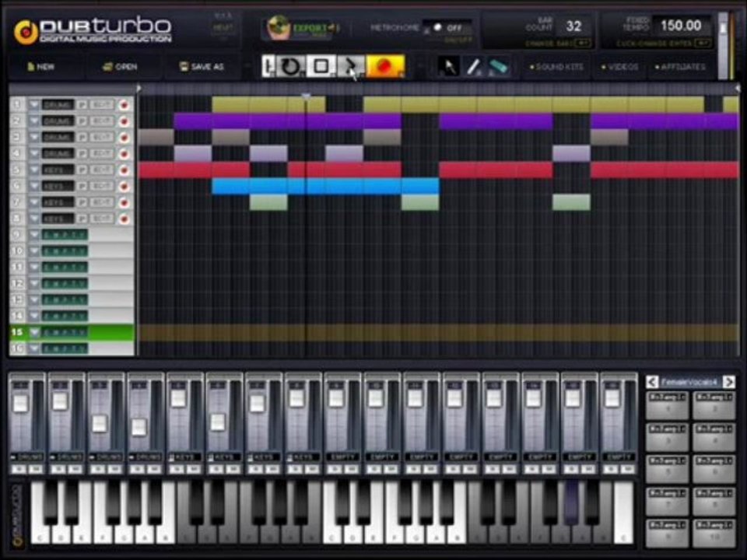
Task: Arm record on track 5 keys
Action: tap(124, 170)
